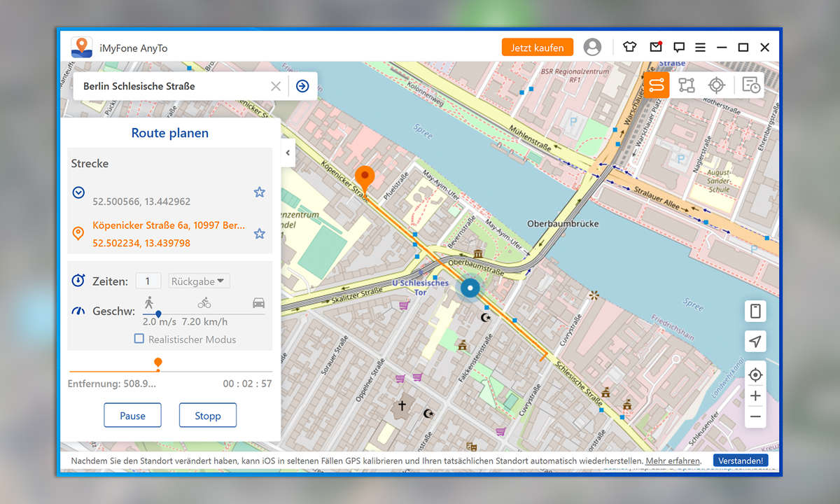Open the feedback chat bubble icon
This screenshot has height=504, width=840.
[x=678, y=48]
